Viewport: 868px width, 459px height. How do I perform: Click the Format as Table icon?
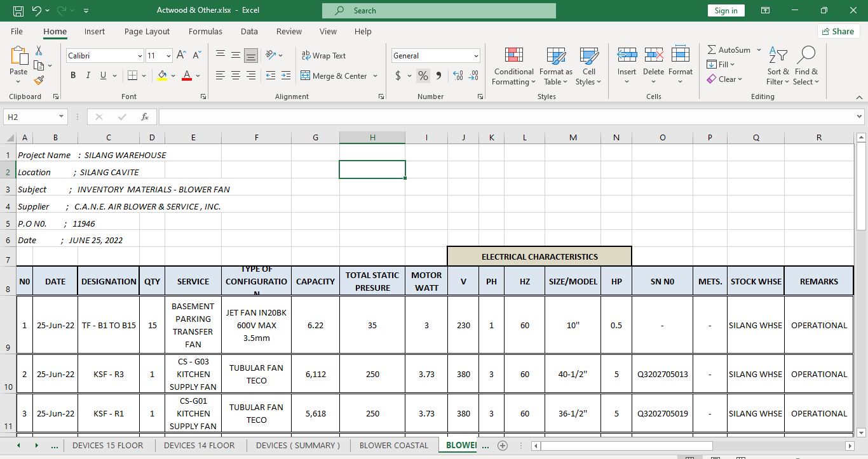tap(555, 56)
